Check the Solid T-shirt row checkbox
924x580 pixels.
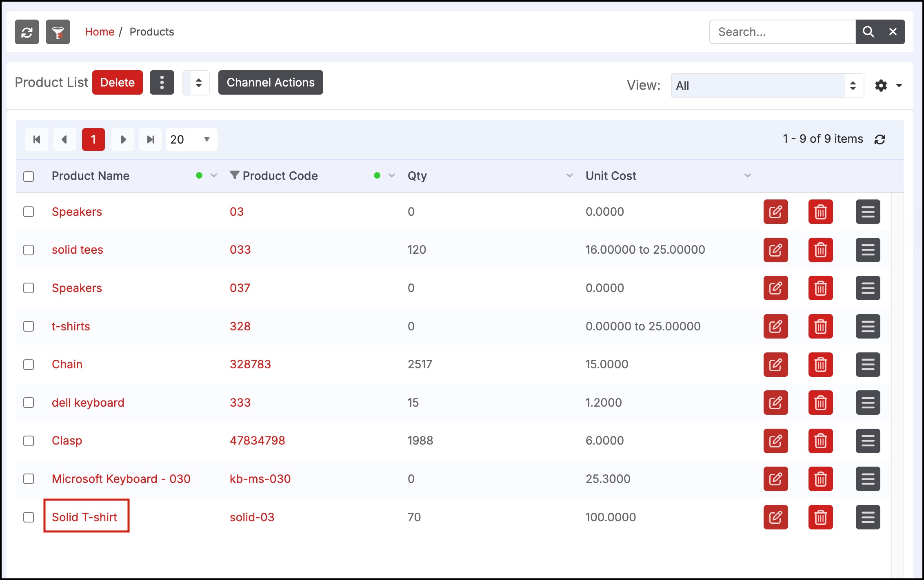tap(29, 517)
